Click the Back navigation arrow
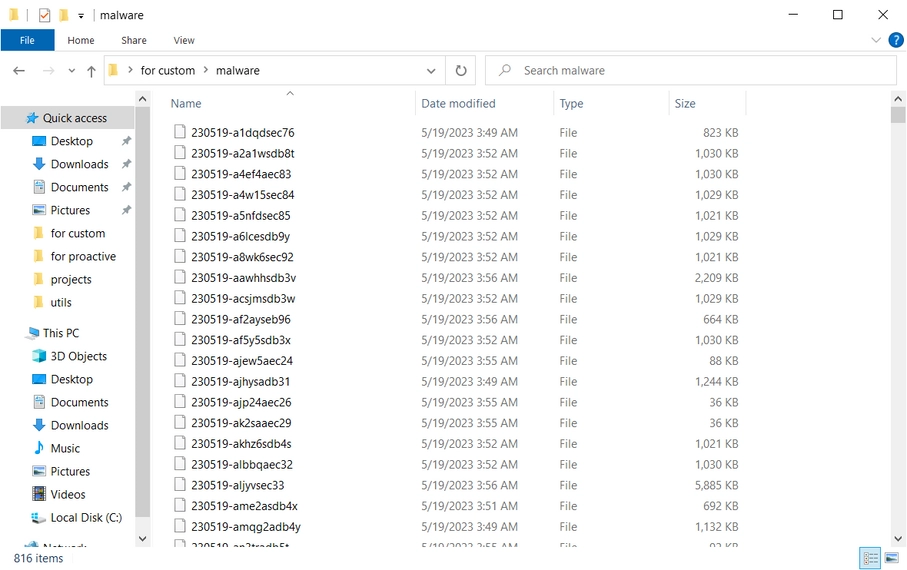The image size is (907, 570). [19, 71]
